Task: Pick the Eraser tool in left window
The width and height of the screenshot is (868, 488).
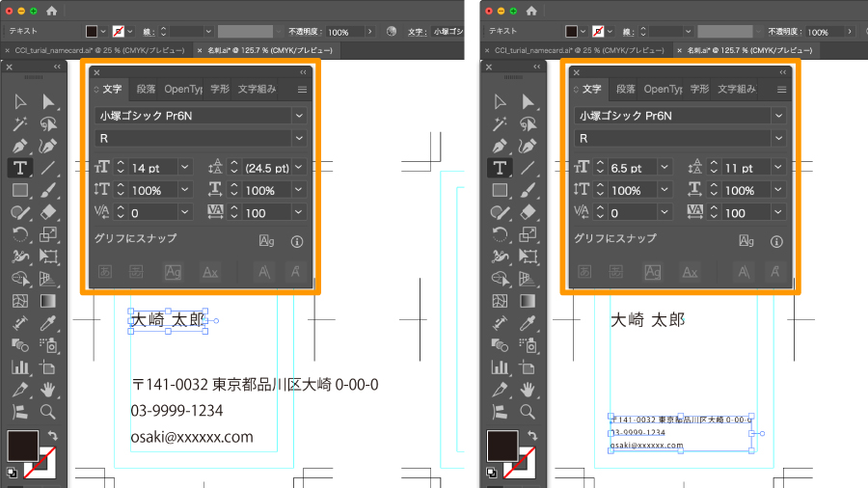Action: pos(47,212)
